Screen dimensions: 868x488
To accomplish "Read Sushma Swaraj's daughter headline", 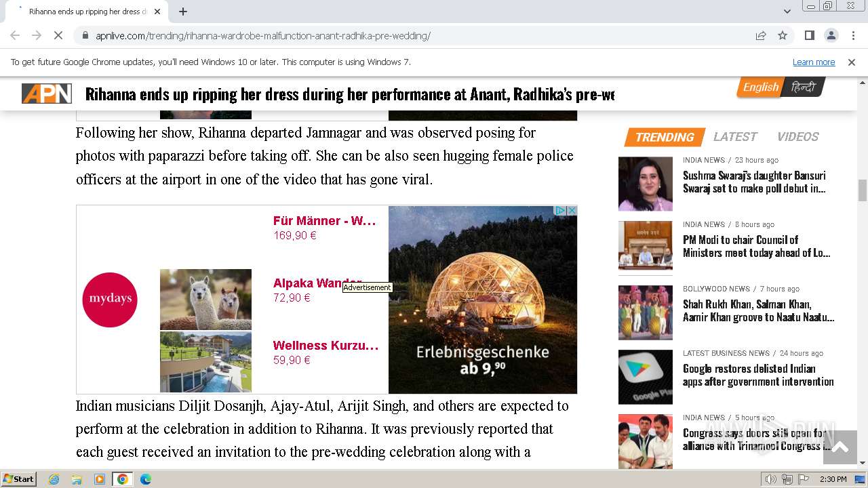I will 754,182.
